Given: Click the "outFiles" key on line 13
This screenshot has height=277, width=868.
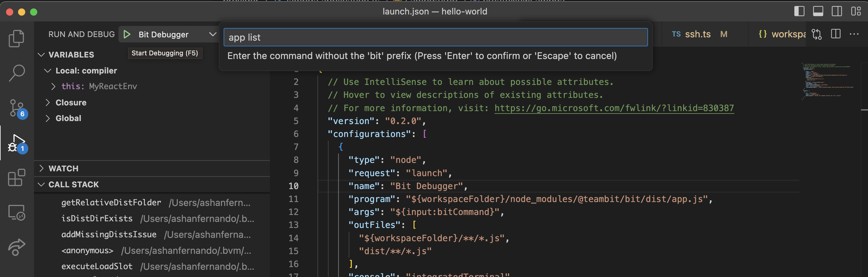Looking at the screenshot, I should tap(374, 225).
